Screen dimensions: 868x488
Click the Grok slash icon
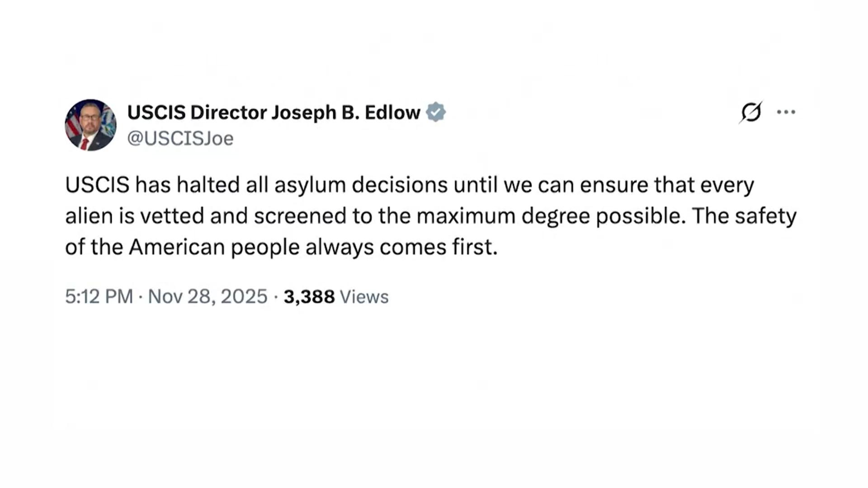[750, 112]
